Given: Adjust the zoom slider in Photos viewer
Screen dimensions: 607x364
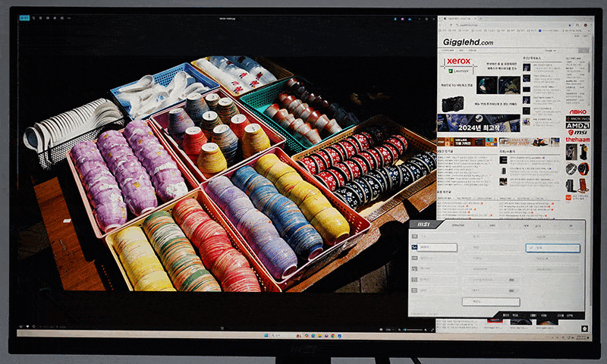Looking at the screenshot, I should tap(414, 330).
